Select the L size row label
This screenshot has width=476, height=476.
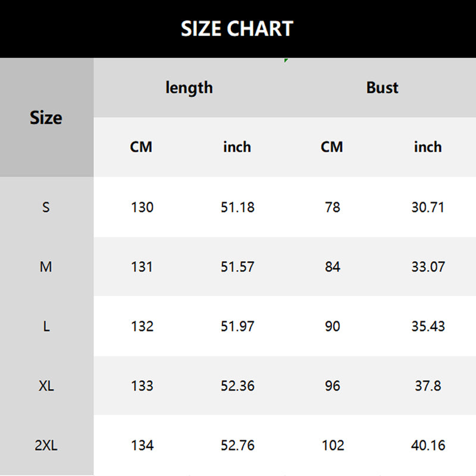click(46, 326)
